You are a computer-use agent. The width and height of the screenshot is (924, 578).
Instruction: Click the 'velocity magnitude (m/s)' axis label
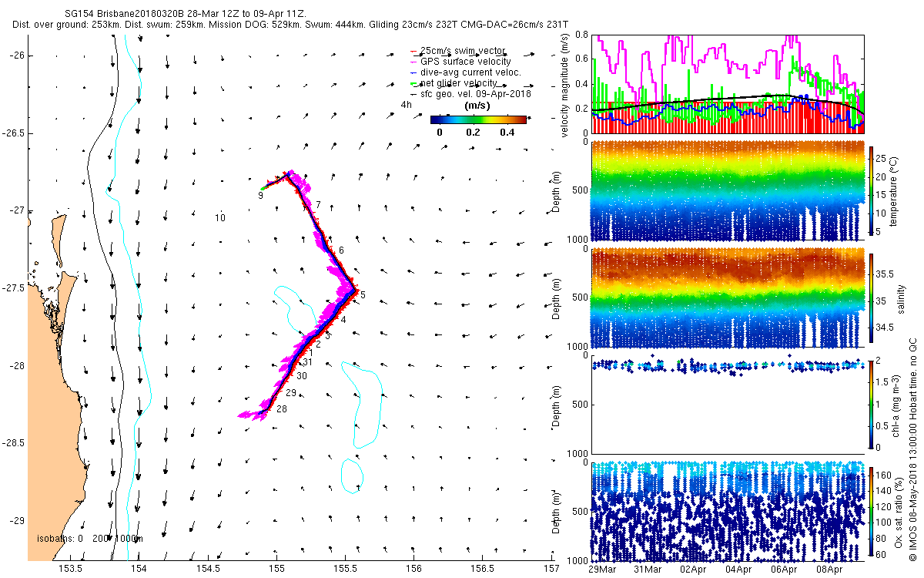(x=566, y=84)
